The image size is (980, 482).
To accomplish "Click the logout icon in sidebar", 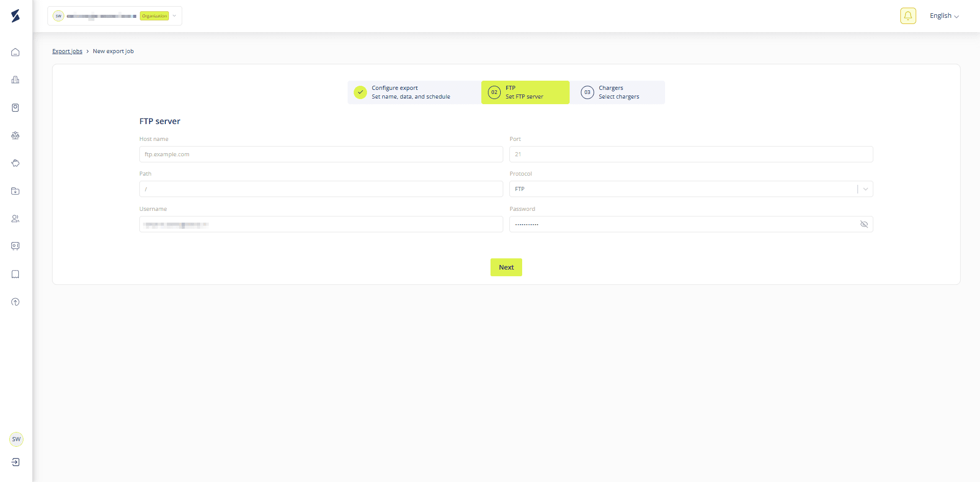I will (x=16, y=462).
